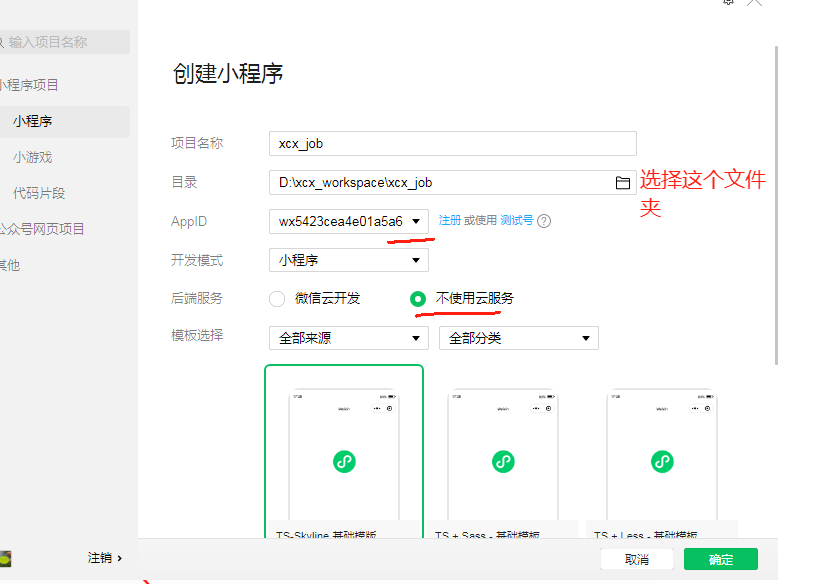Image resolution: width=813 pixels, height=584 pixels.
Task: Click the capsule menu icon in TS + Less preview
Action: click(701, 409)
